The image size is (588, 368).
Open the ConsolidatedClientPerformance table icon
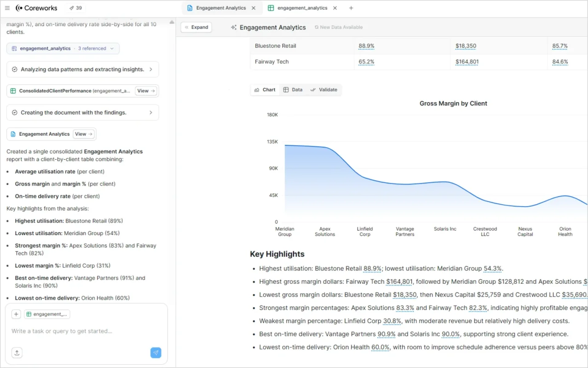coord(12,91)
